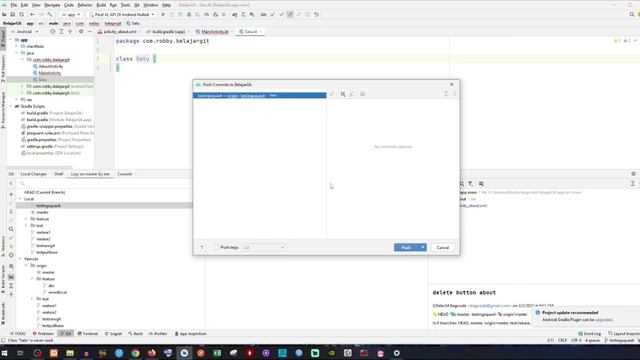Click the Sync/Refresh toolbar icon
Screen dimensions: 640x360
pyautogui.click(x=21, y=15)
